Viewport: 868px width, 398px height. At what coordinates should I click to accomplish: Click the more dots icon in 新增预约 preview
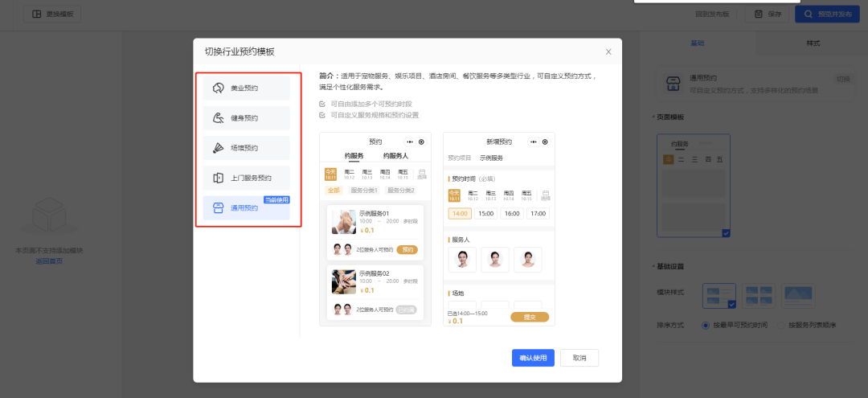pyautogui.click(x=533, y=142)
